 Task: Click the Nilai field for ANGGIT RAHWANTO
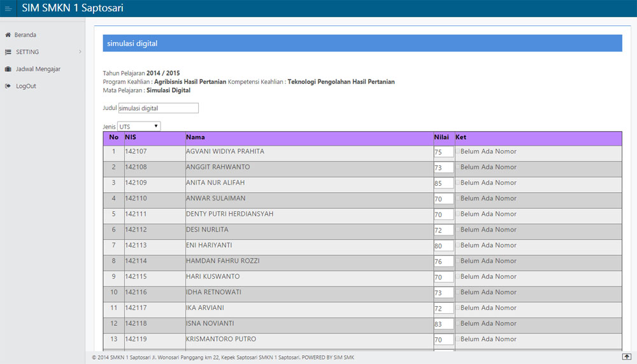coord(443,168)
